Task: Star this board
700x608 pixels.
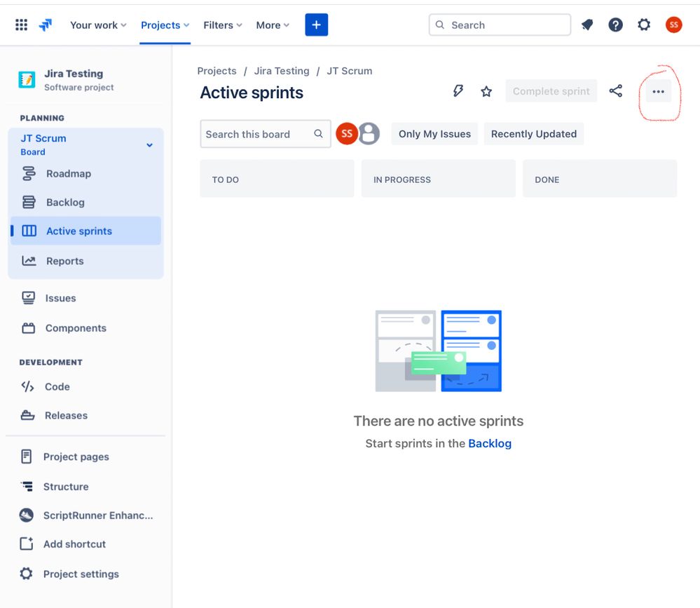Action: (486, 92)
